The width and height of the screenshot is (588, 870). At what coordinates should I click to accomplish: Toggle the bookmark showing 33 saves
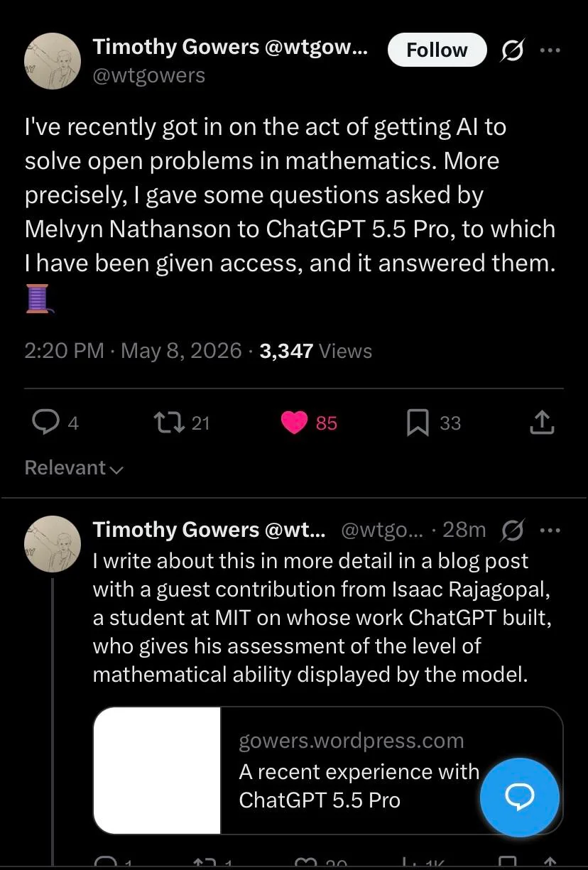pyautogui.click(x=418, y=423)
